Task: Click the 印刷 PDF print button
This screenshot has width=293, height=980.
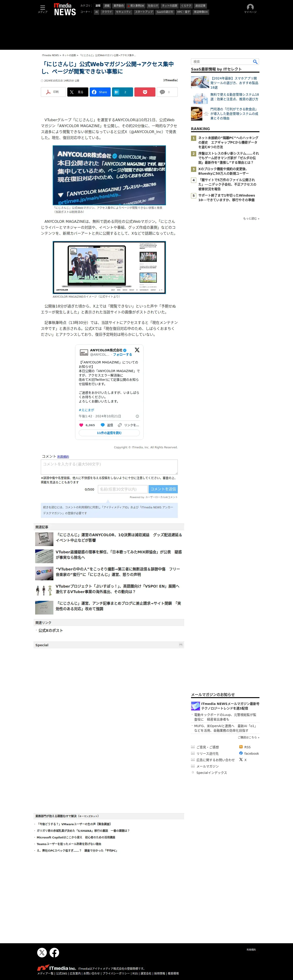Action: pyautogui.click(x=53, y=92)
